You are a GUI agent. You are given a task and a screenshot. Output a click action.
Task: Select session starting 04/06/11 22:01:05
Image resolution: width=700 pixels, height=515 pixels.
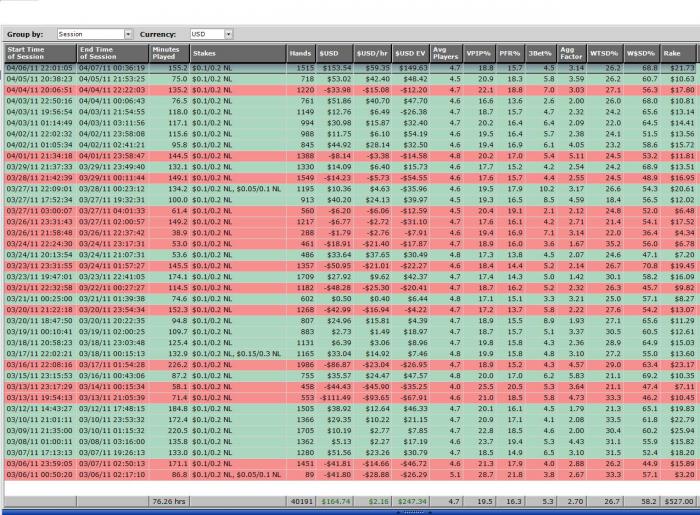[350, 68]
